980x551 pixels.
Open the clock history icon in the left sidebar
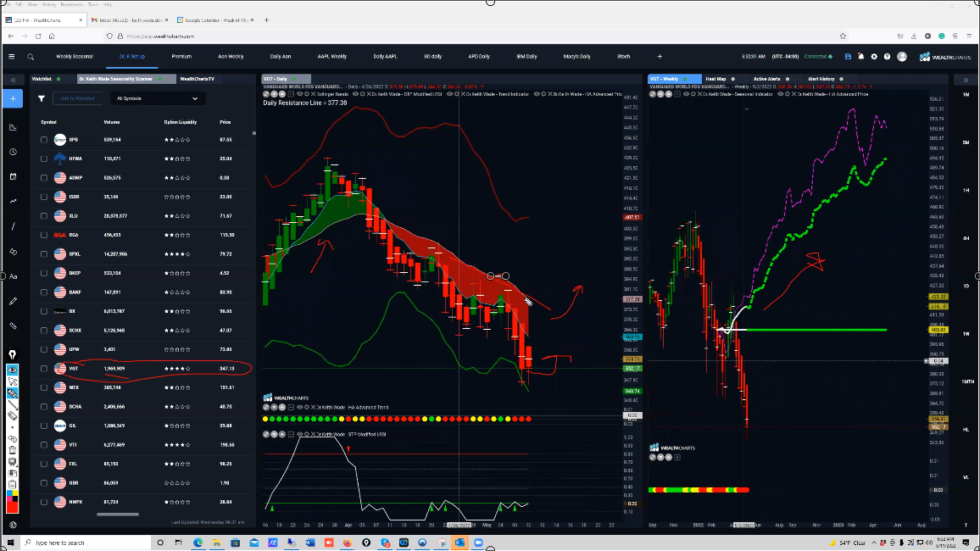click(13, 152)
